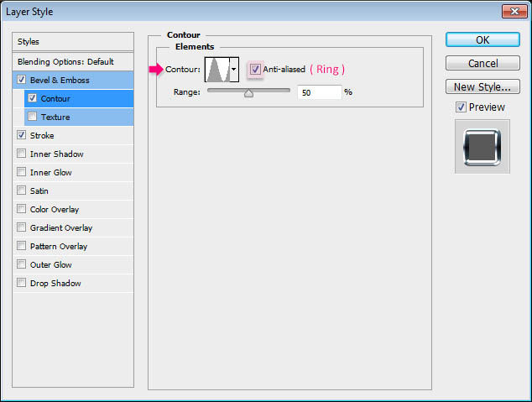Enable the Gradient Overlay checkbox
The image size is (532, 402).
point(21,227)
